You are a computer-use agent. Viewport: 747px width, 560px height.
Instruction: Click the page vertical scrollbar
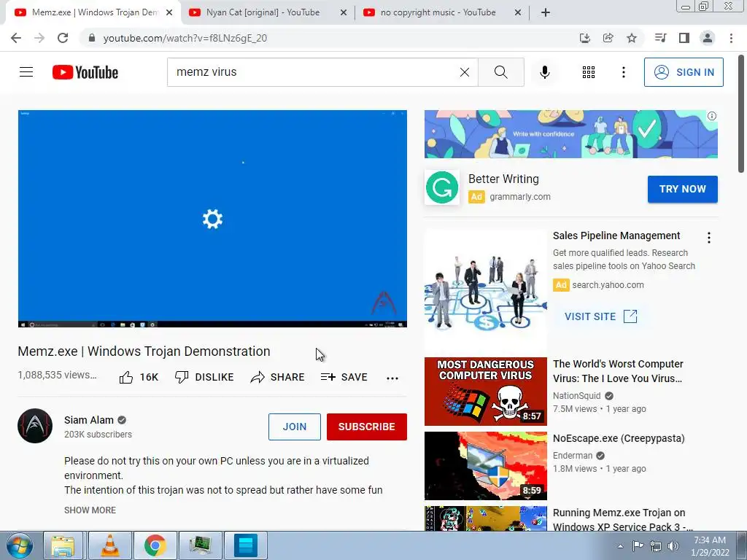(741, 114)
